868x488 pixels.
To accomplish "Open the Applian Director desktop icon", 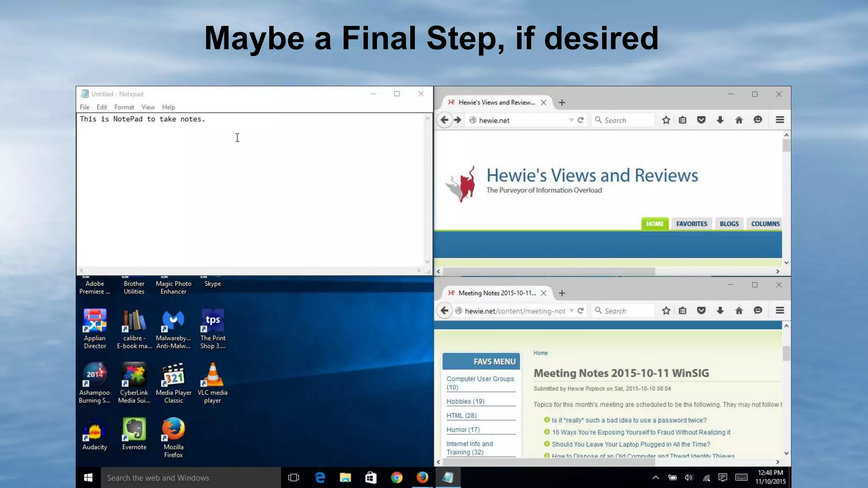I will [95, 328].
